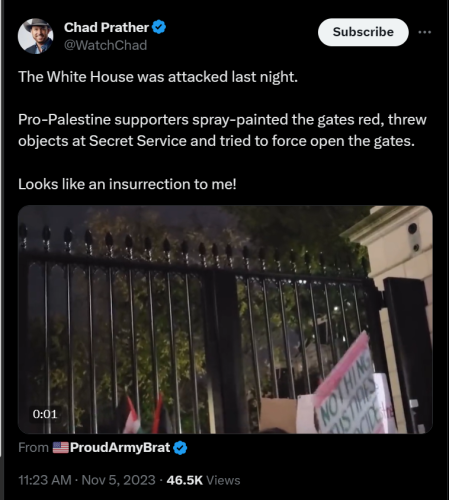The height and width of the screenshot is (500, 449).
Task: Click the Palestinian flags in the video frame
Action: pos(144,414)
